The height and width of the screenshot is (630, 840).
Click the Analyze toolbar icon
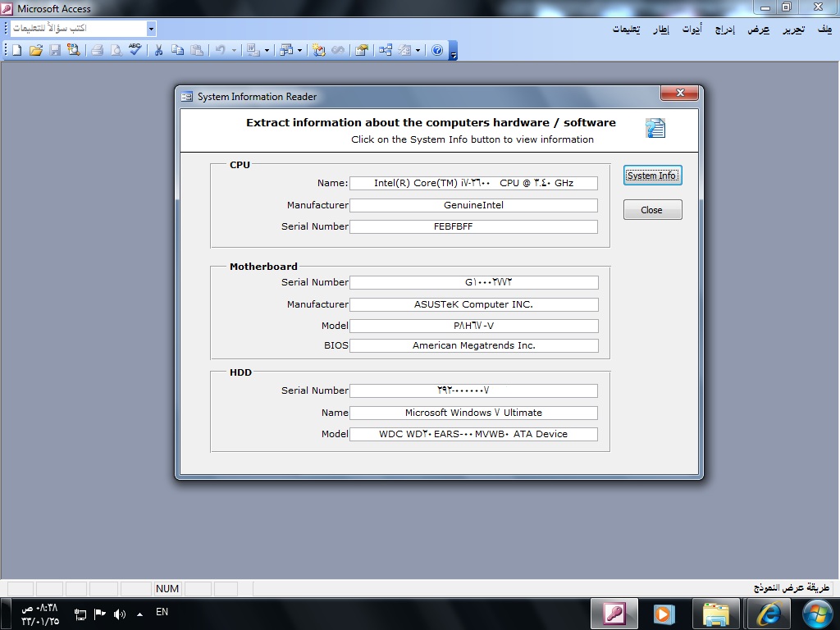tap(286, 50)
